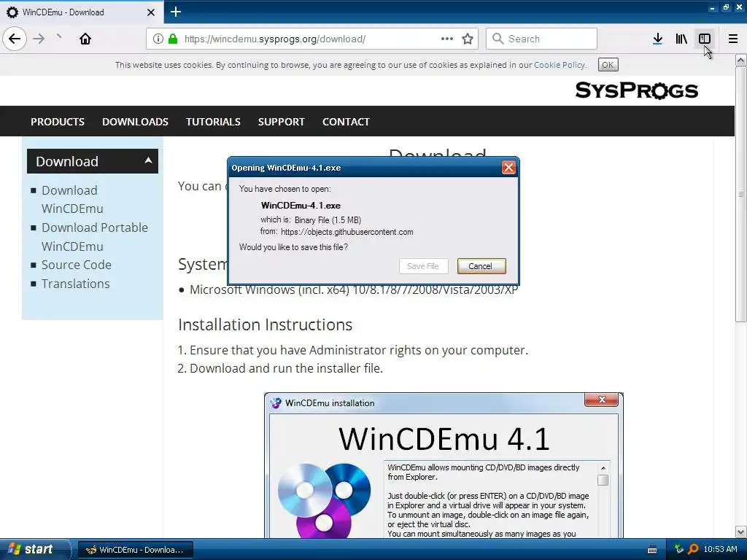Bookmark this page with the star icon

tap(468, 39)
